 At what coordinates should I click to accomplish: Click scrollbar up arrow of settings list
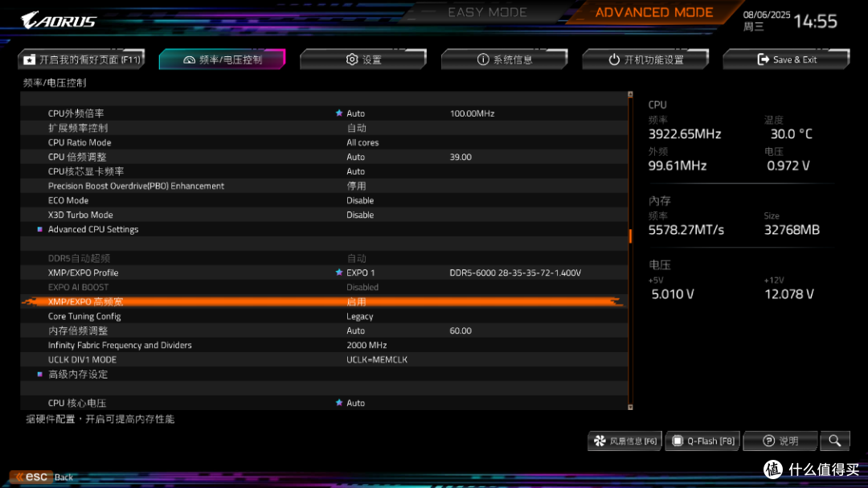630,95
